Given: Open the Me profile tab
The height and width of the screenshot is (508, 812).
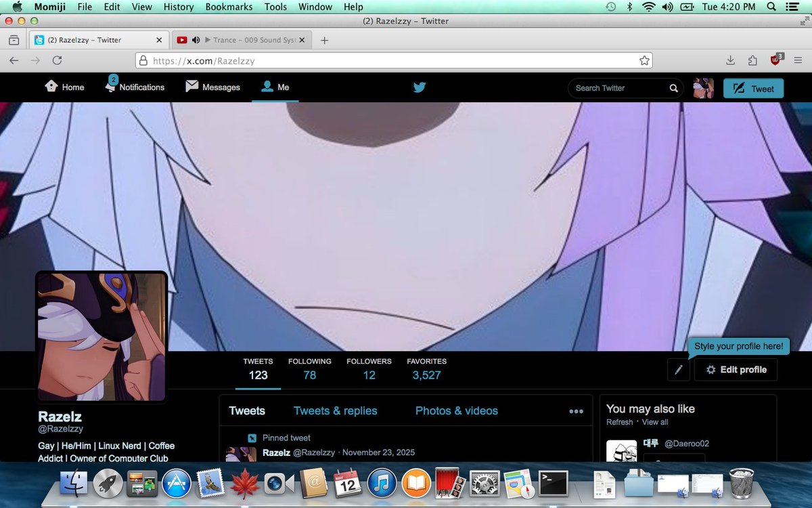Looking at the screenshot, I should [275, 87].
